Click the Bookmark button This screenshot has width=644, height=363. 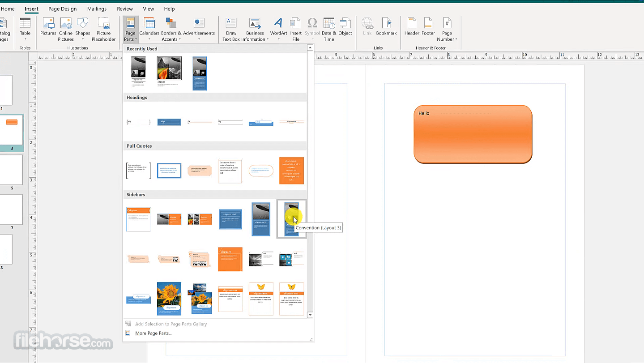tap(386, 27)
